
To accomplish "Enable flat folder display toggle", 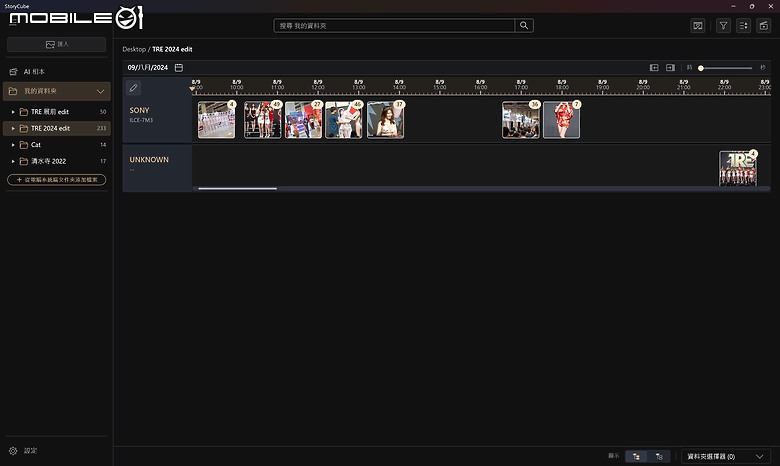I will click(659, 457).
